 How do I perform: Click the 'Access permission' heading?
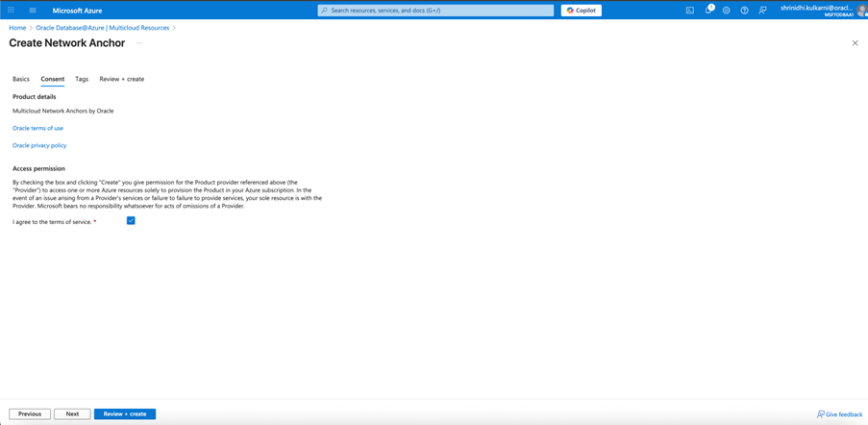38,168
